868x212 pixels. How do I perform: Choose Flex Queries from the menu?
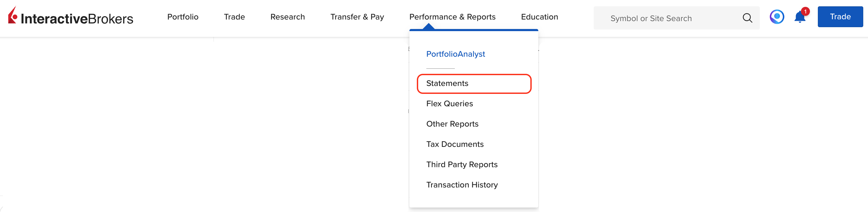(x=450, y=103)
